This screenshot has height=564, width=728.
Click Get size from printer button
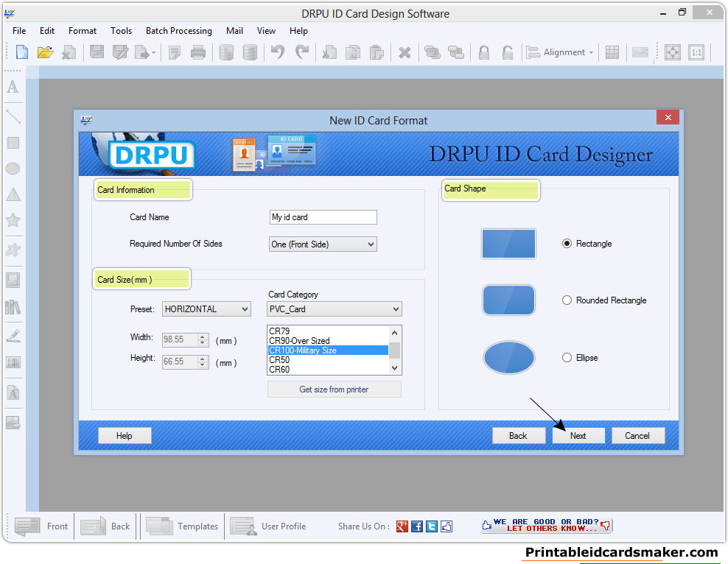[x=335, y=389]
